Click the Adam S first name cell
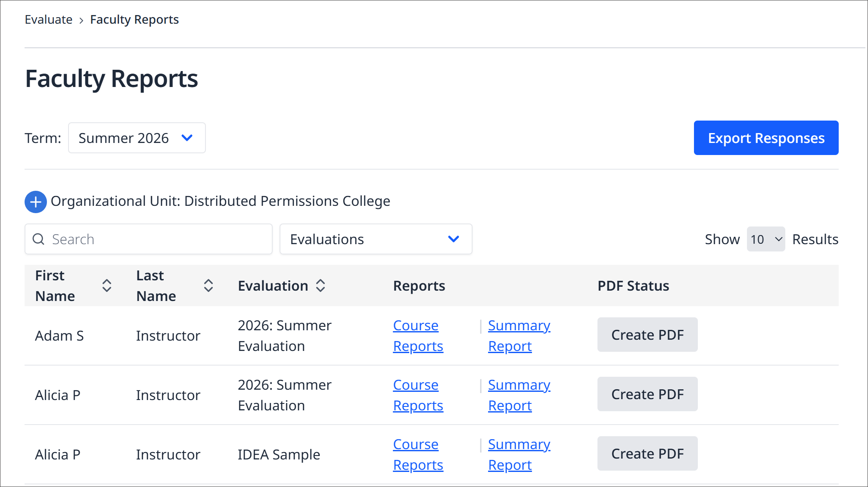This screenshot has height=487, width=868. [x=59, y=336]
